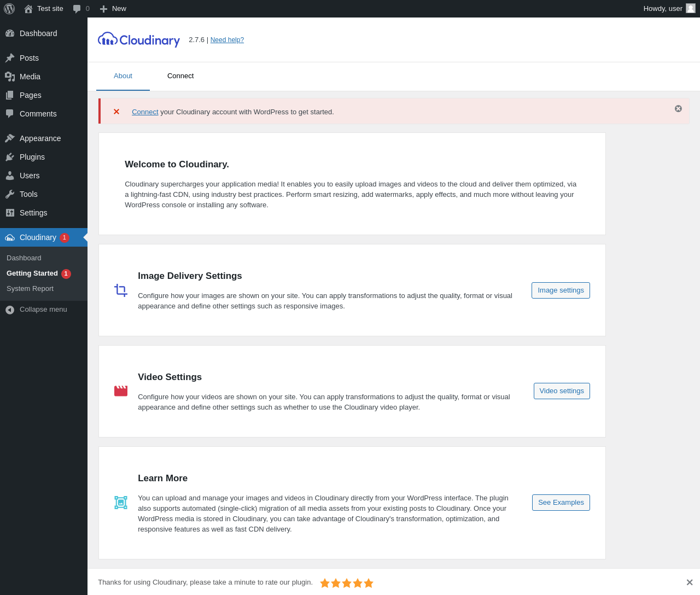This screenshot has height=595, width=700.
Task: Switch to the Connect tab
Action: (180, 76)
